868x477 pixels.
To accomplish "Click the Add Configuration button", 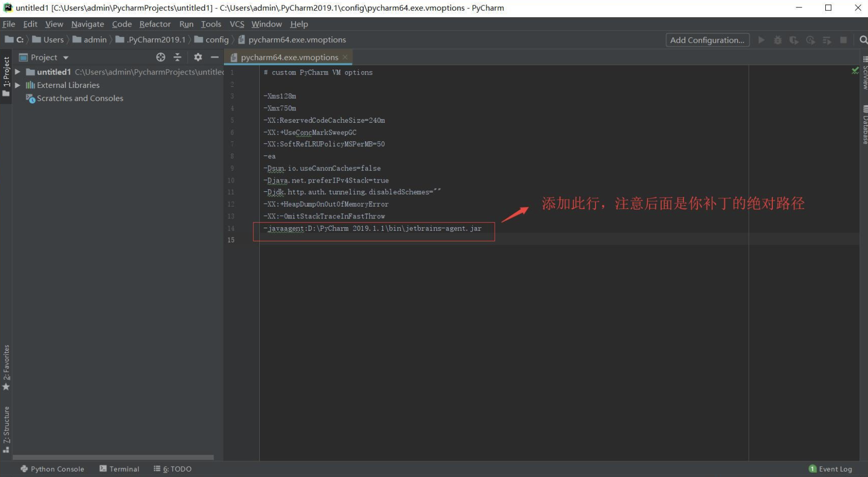I will coord(707,40).
